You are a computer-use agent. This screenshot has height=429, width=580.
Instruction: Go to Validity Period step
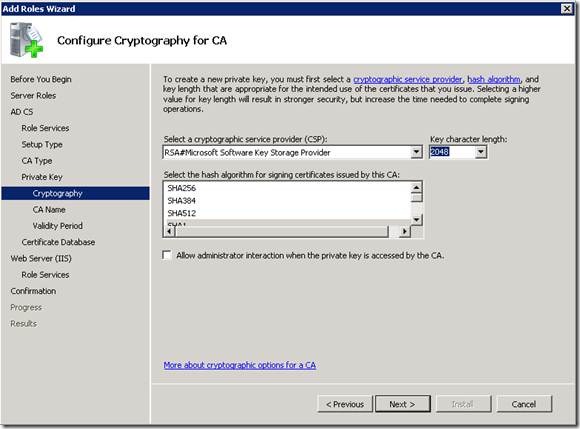click(57, 226)
